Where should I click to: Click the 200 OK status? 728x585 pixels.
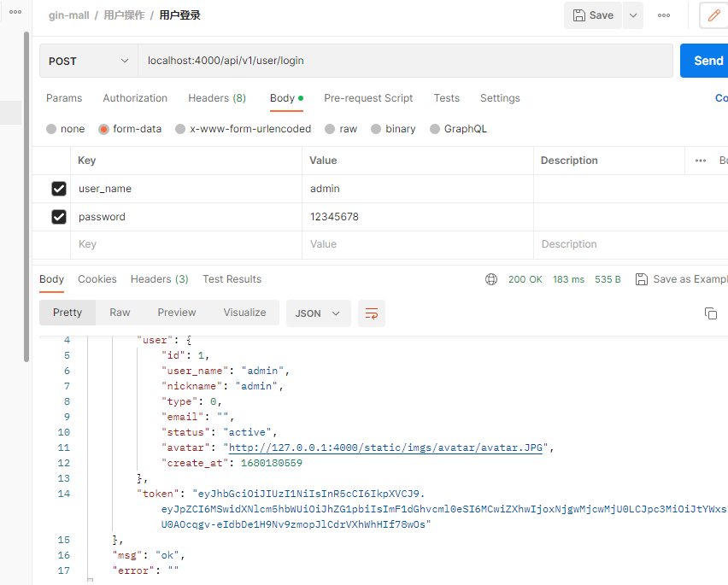pos(525,279)
